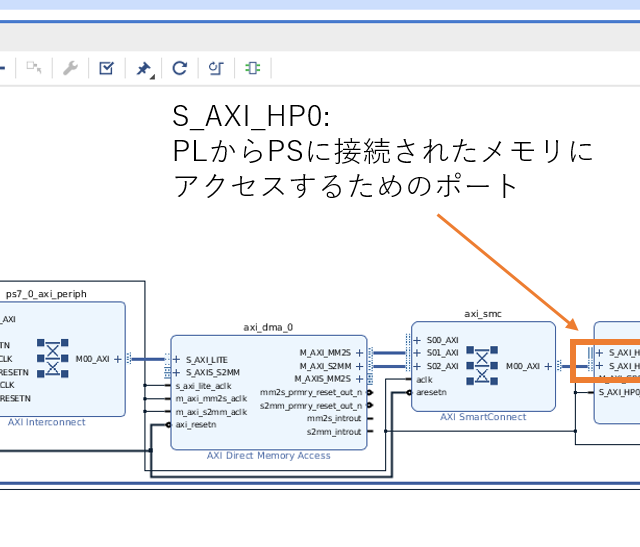Click the pin toolbar icon
Image resolution: width=640 pixels, height=547 pixels.
tap(144, 68)
